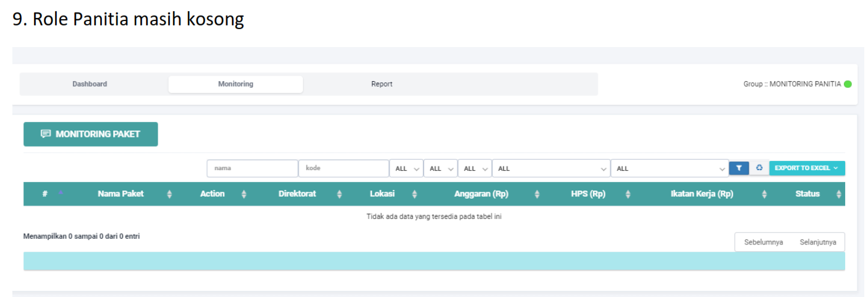The height and width of the screenshot is (297, 868).
Task: Open the Report tab
Action: pyautogui.click(x=381, y=84)
